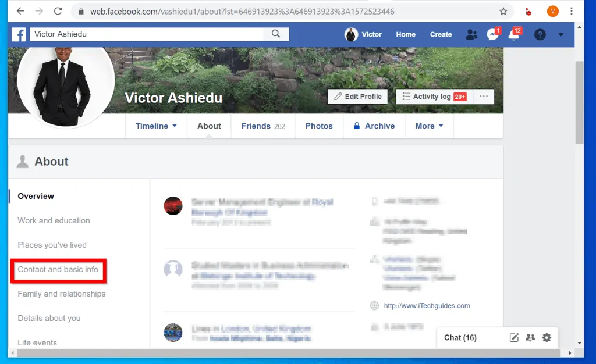
Task: Open the Chat (16) bar
Action: 460,337
